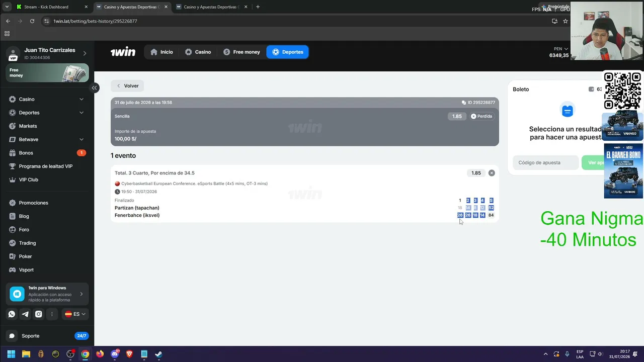Click the Perdida status badge
644x362 pixels.
481,116
